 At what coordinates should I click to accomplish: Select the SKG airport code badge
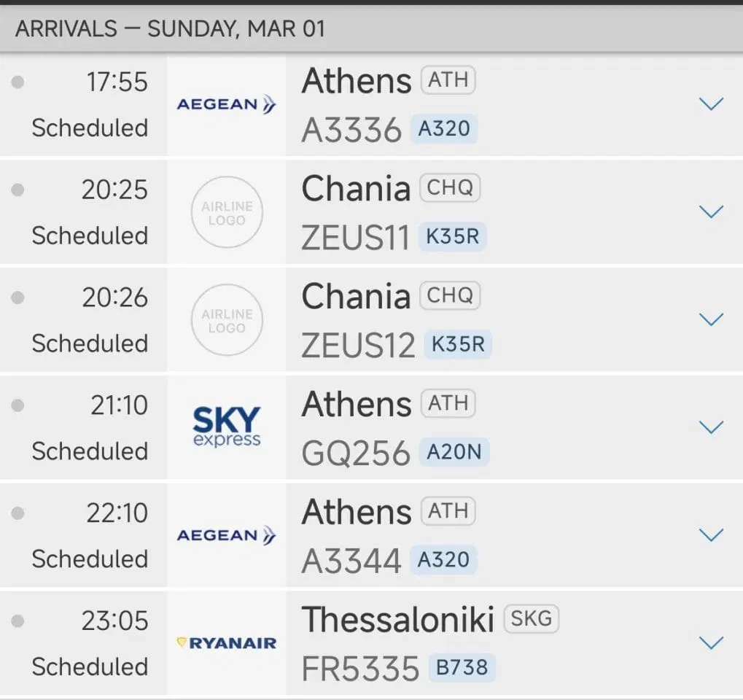coord(532,620)
